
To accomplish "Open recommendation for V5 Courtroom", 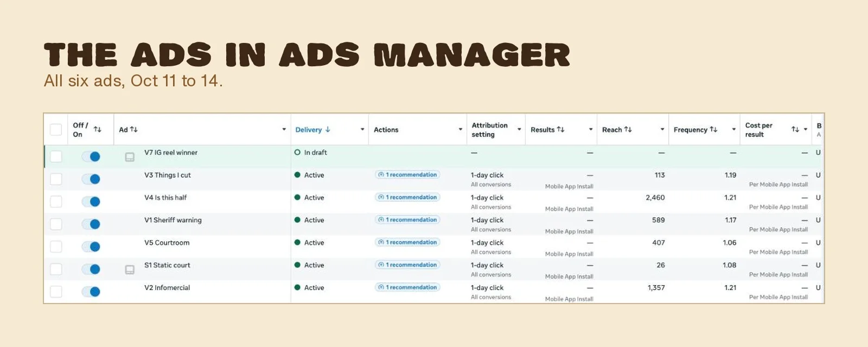I will (407, 242).
